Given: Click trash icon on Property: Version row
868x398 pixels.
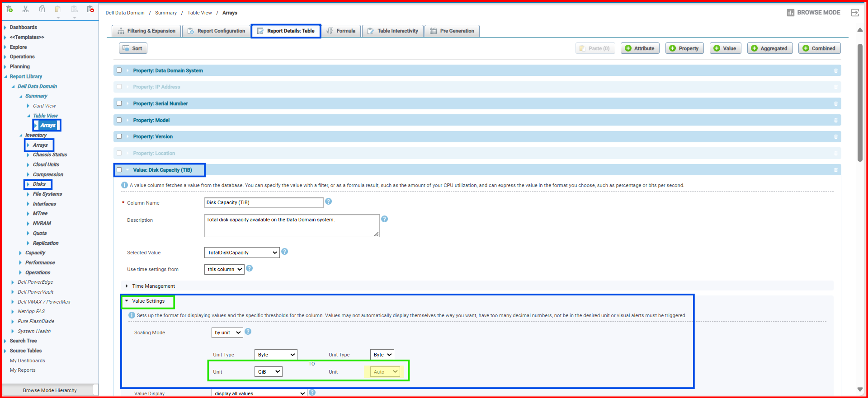Looking at the screenshot, I should 835,136.
